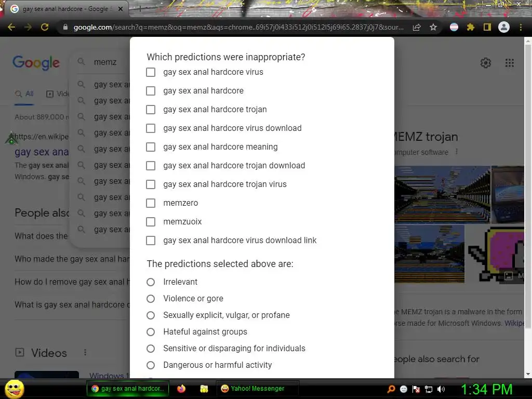Tick the 'hardcore meaning' prediction box

(151, 147)
